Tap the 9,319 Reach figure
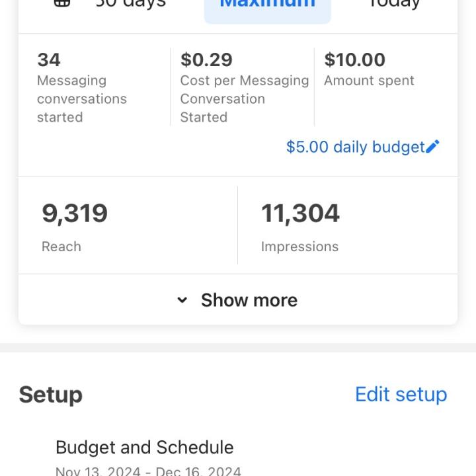 (75, 214)
